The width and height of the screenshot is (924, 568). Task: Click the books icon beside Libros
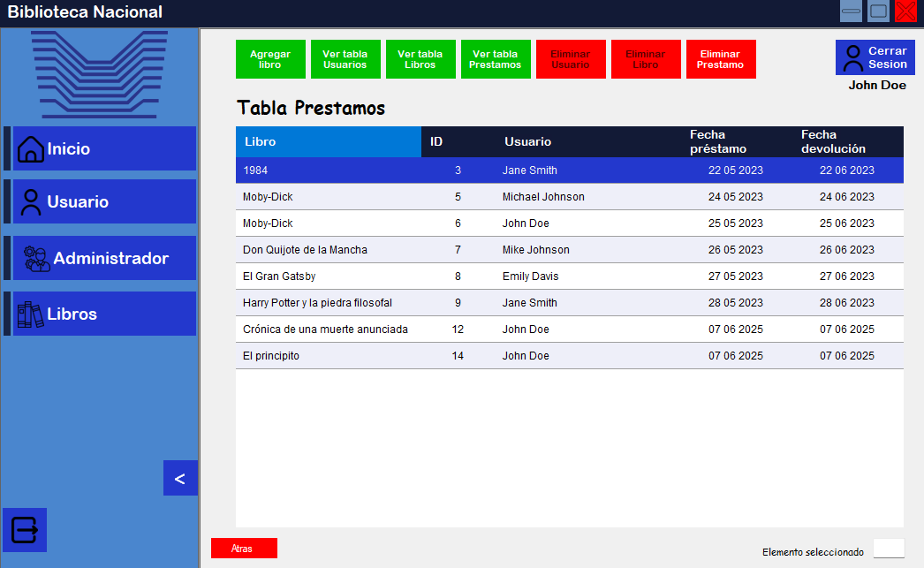click(30, 314)
